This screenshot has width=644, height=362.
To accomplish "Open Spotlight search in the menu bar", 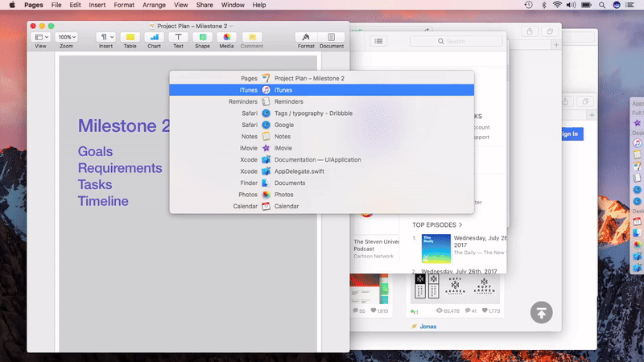I will tap(601, 5).
